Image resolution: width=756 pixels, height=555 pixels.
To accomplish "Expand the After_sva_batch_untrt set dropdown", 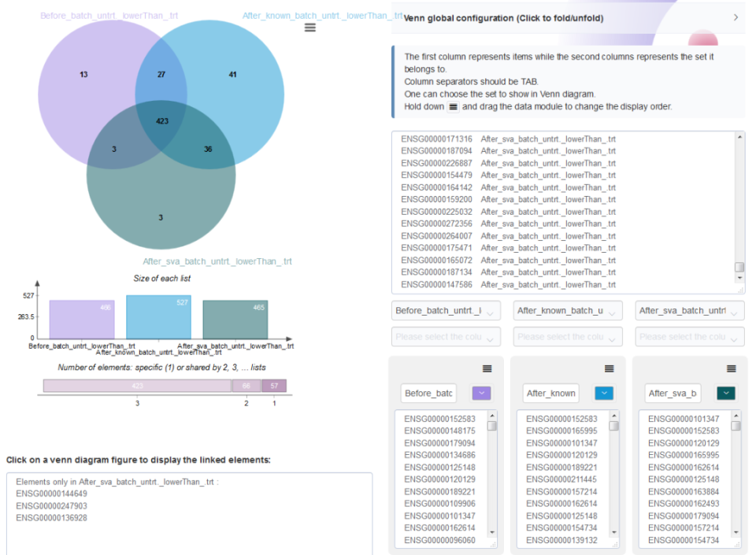I will point(690,311).
